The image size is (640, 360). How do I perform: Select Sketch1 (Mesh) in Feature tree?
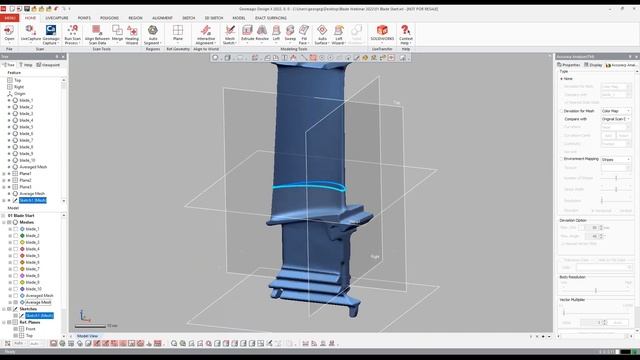[33, 200]
